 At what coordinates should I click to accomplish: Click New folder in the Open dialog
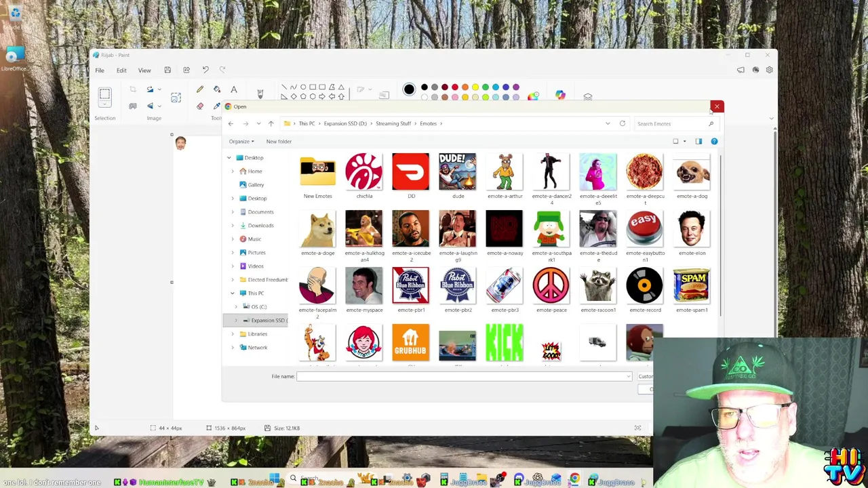pyautogui.click(x=279, y=141)
